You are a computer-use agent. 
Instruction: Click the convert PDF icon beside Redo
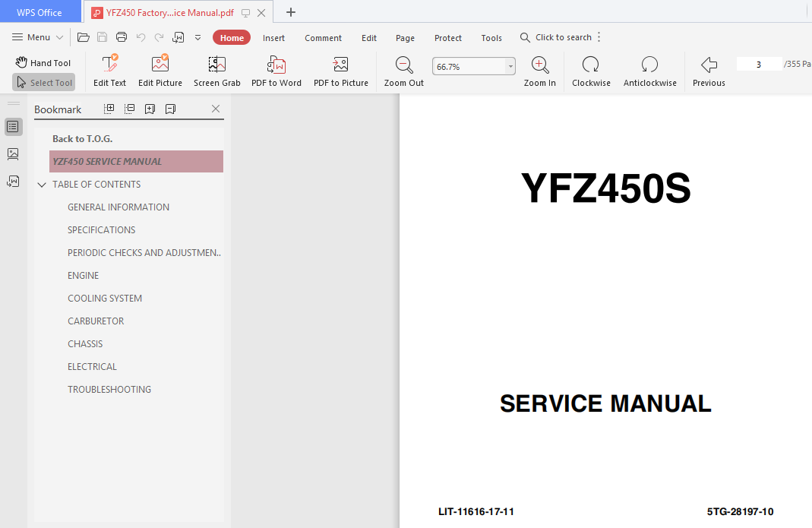coord(179,37)
